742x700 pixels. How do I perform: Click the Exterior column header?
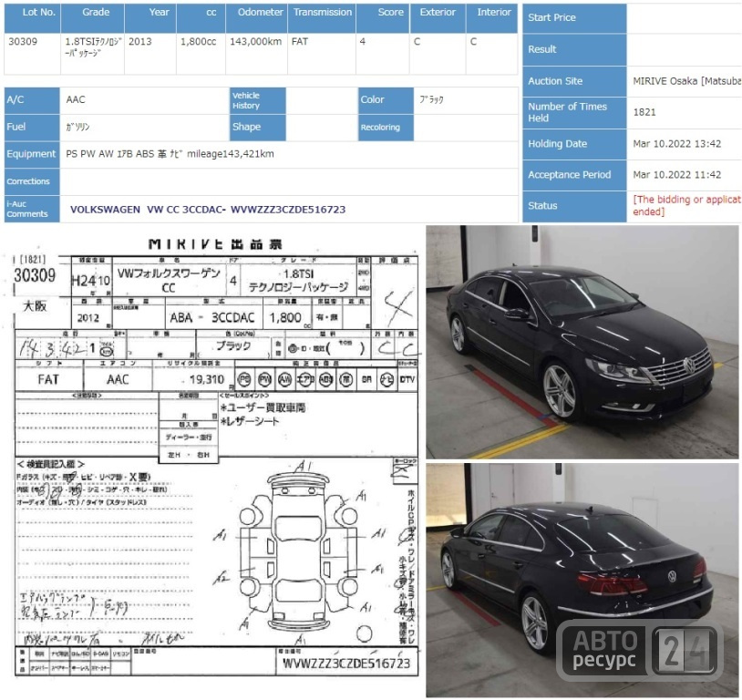click(x=438, y=18)
